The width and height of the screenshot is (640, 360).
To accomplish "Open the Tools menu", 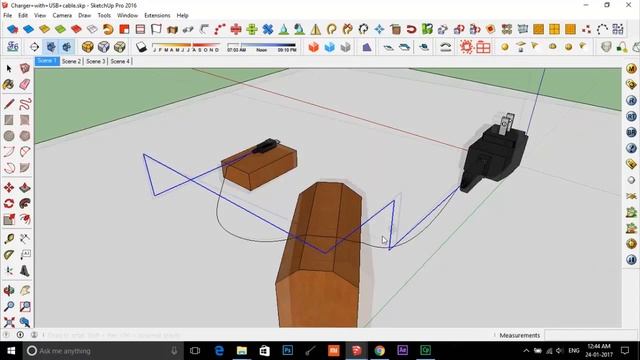I will pyautogui.click(x=104, y=16).
